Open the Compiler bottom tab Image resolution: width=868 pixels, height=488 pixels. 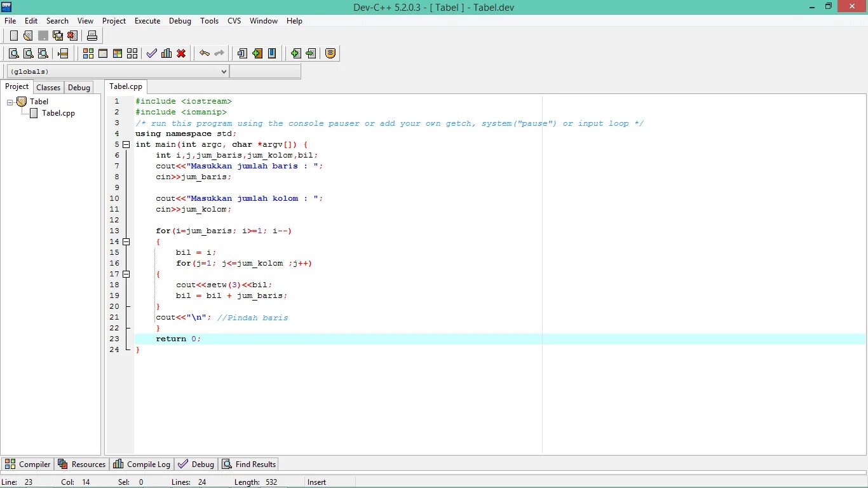coord(27,464)
